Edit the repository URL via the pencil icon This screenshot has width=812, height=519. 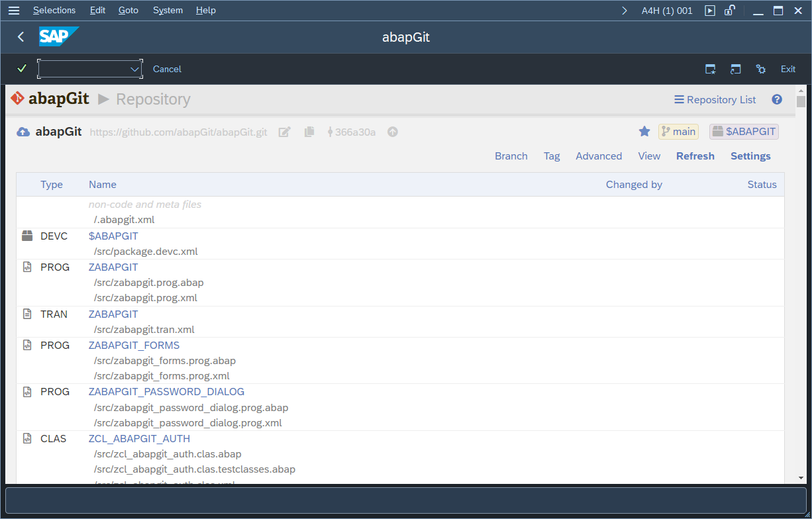pos(284,132)
